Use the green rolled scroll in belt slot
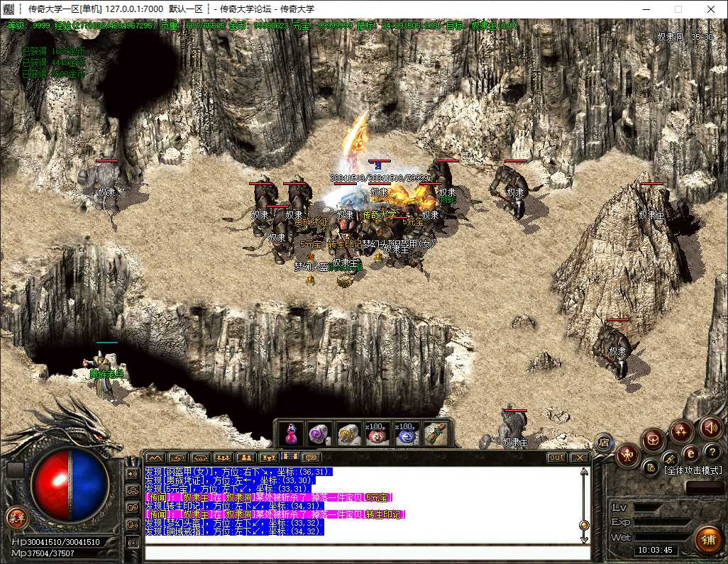 coord(435,434)
